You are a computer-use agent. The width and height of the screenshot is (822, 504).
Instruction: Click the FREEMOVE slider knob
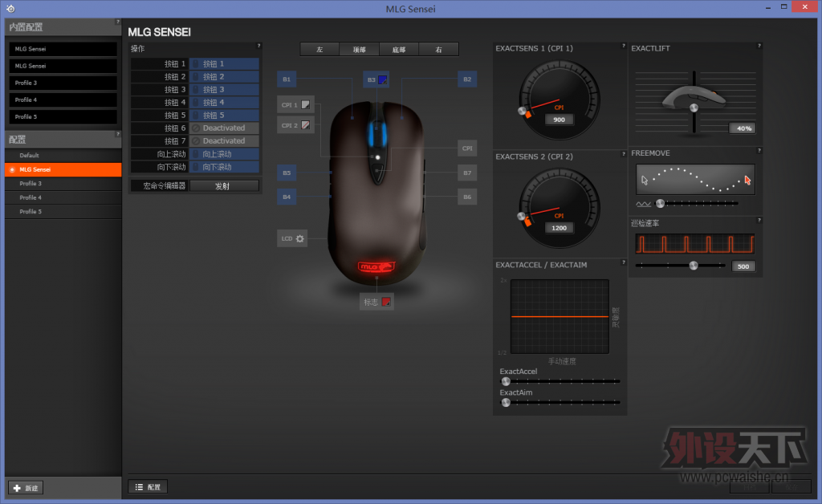coord(660,203)
